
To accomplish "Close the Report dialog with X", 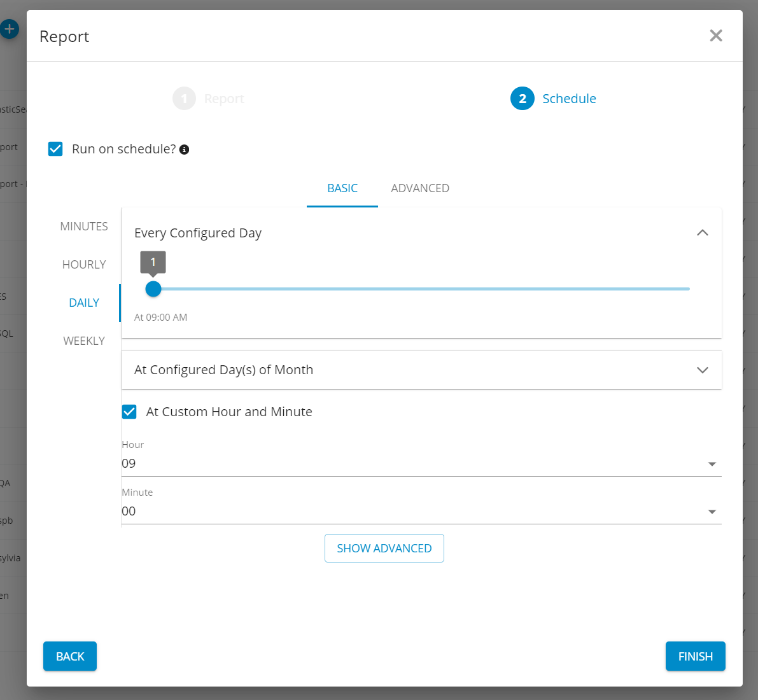I will click(716, 36).
